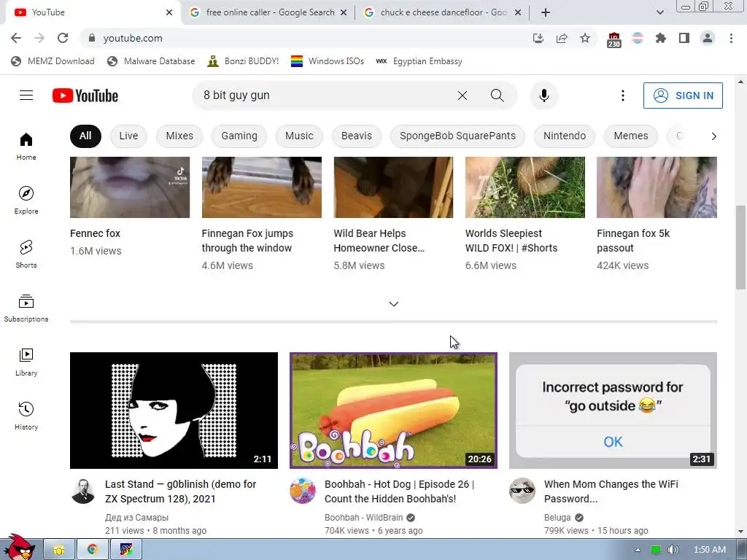This screenshot has height=560, width=747.
Task: Open Windows ISOs bookmark
Action: [328, 61]
